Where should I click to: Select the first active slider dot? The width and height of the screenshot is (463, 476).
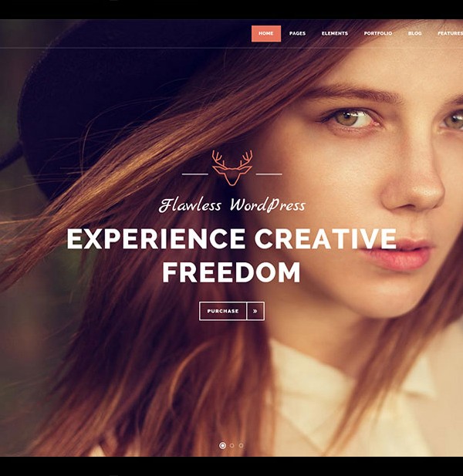click(x=222, y=445)
